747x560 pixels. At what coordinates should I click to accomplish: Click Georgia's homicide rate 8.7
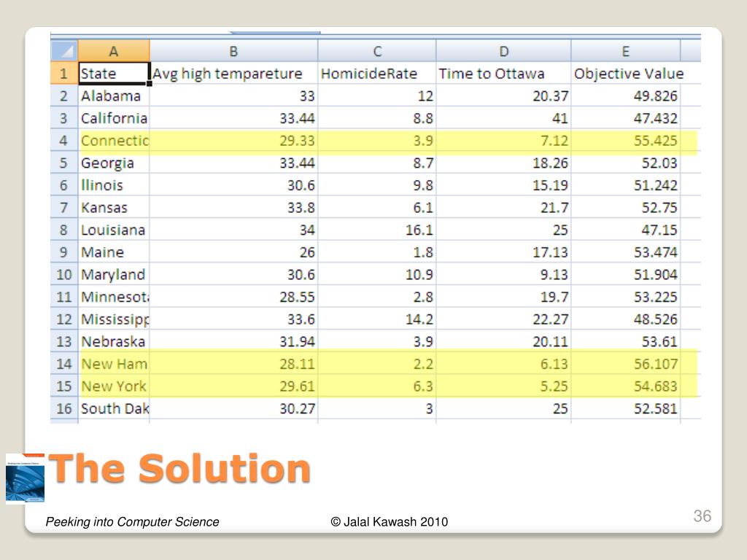tap(377, 163)
